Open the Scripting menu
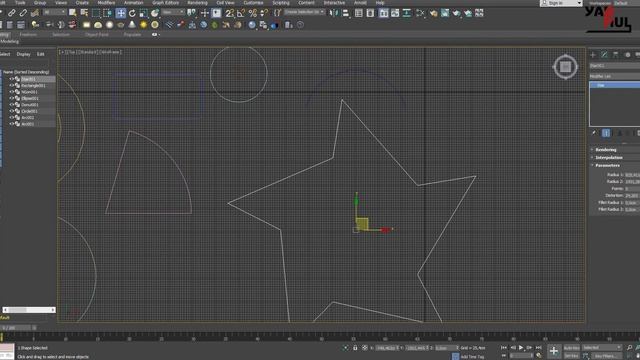The image size is (640, 360). click(281, 3)
